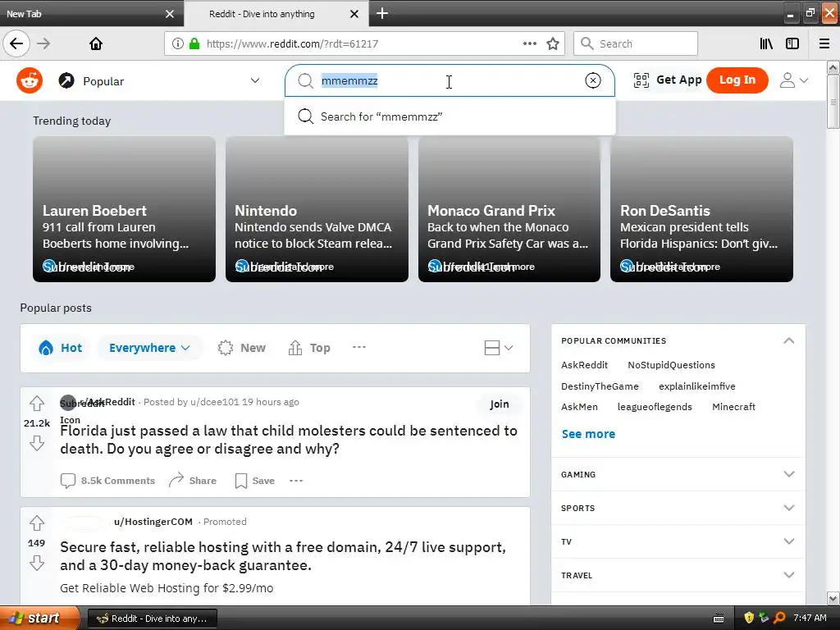Click the browser forward arrow
The width and height of the screenshot is (840, 630).
pos(44,43)
